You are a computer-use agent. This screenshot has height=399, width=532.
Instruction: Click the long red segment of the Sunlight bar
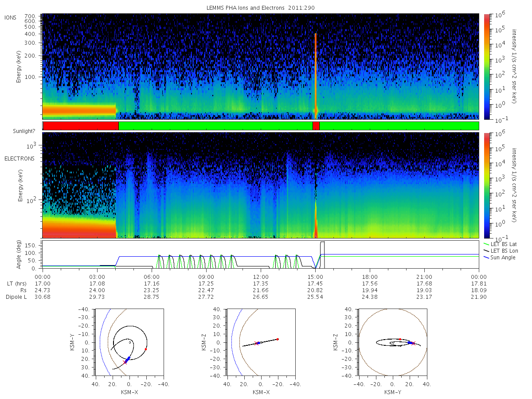[x=81, y=126]
